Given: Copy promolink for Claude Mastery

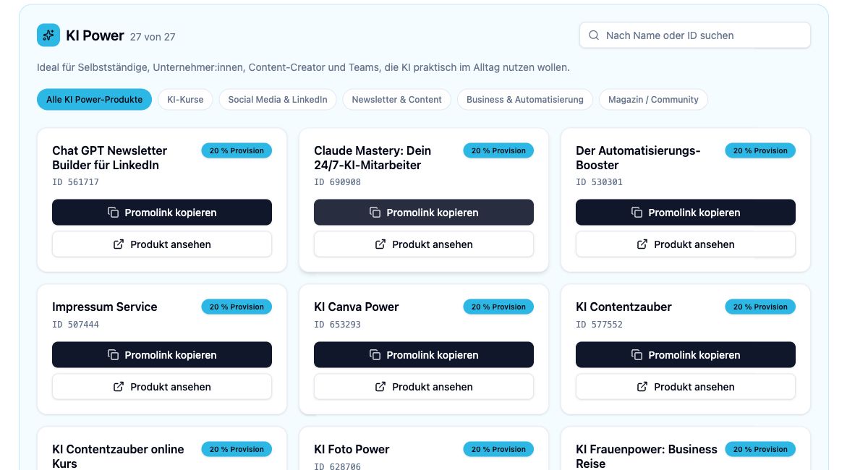Looking at the screenshot, I should click(424, 213).
